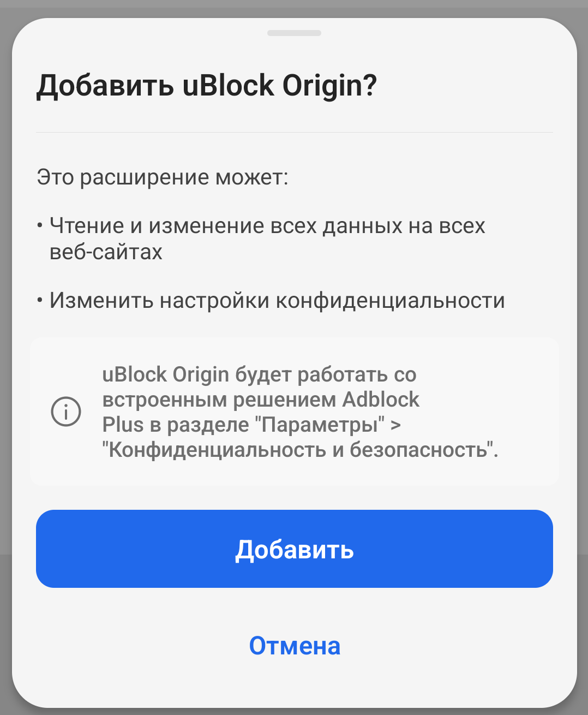Grab the drag handle atop the sheet

point(294,33)
